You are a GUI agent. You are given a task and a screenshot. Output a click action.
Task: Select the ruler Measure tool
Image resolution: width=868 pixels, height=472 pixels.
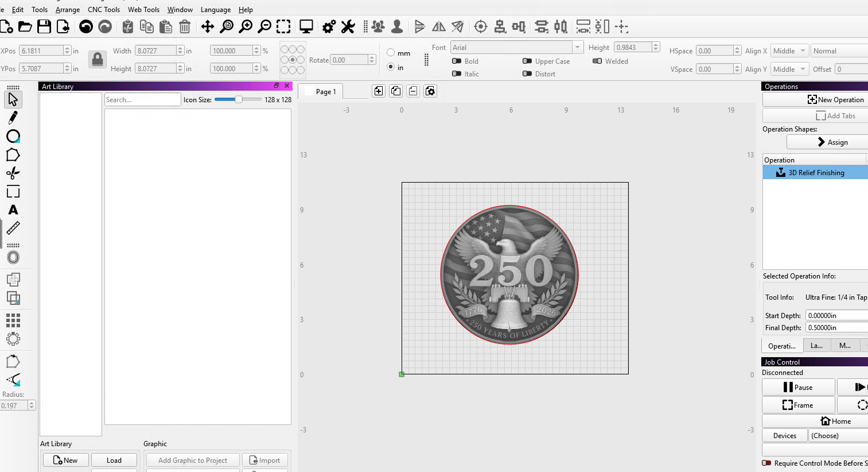pyautogui.click(x=13, y=228)
